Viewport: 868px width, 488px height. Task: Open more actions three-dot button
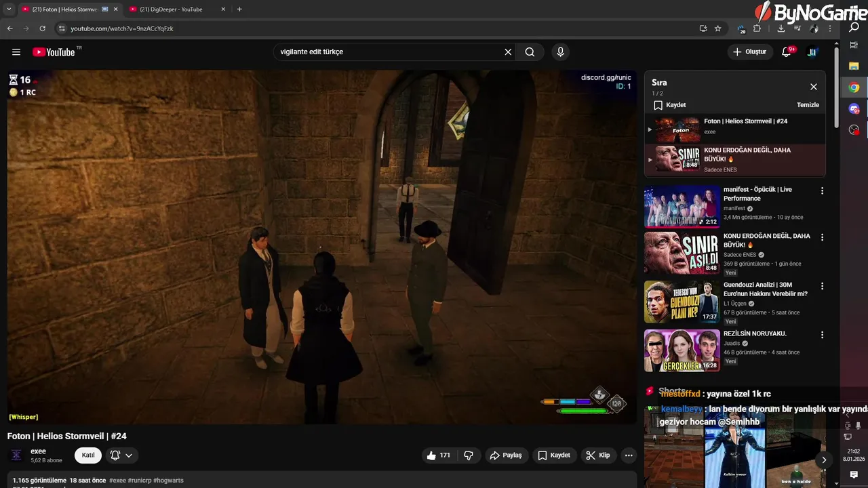coord(629,455)
